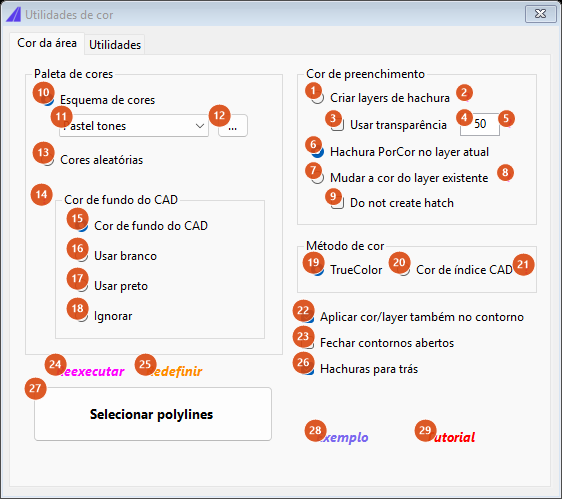
Task: Open the Exemplo link
Action: point(343,437)
